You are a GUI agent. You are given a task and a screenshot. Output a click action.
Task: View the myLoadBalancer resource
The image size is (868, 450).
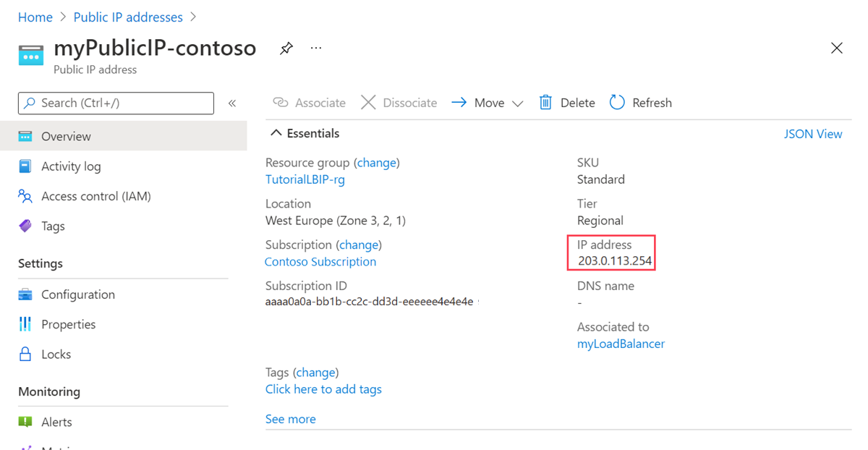621,344
